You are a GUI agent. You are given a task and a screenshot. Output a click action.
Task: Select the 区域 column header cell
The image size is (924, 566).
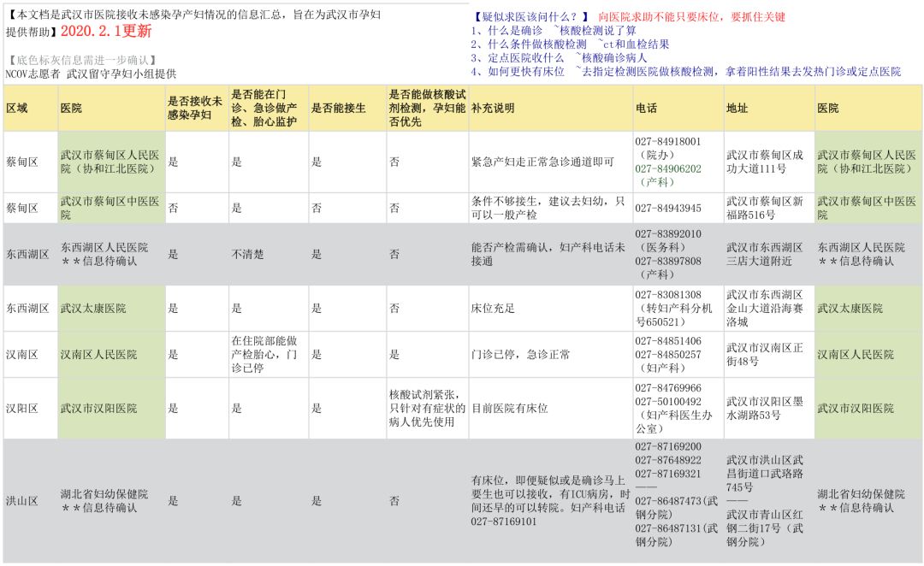pos(31,109)
